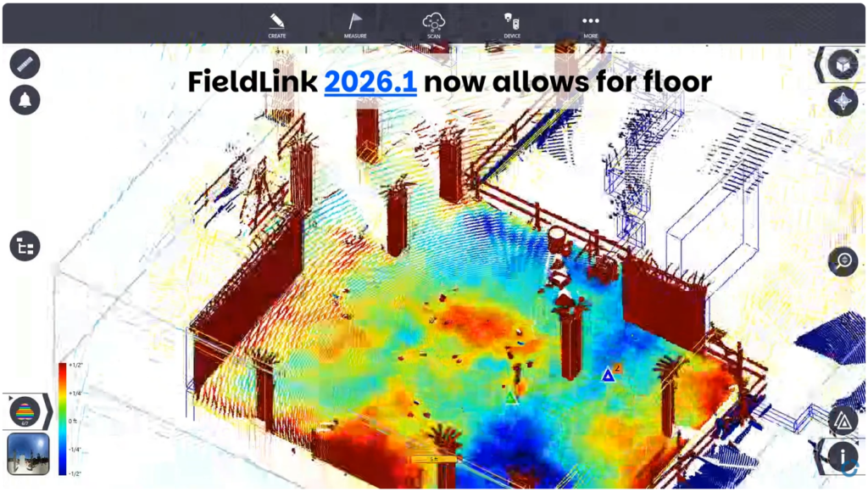The height and width of the screenshot is (492, 868).
Task: Open the More options menu
Action: [x=591, y=25]
